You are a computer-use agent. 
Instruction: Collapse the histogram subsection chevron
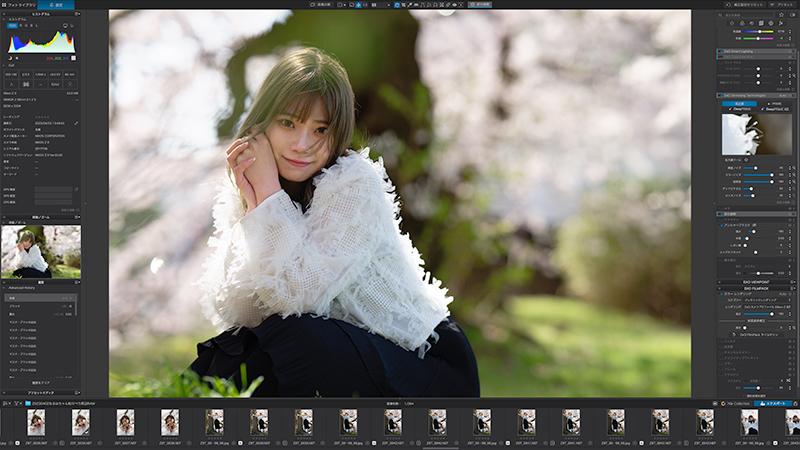coord(4,19)
